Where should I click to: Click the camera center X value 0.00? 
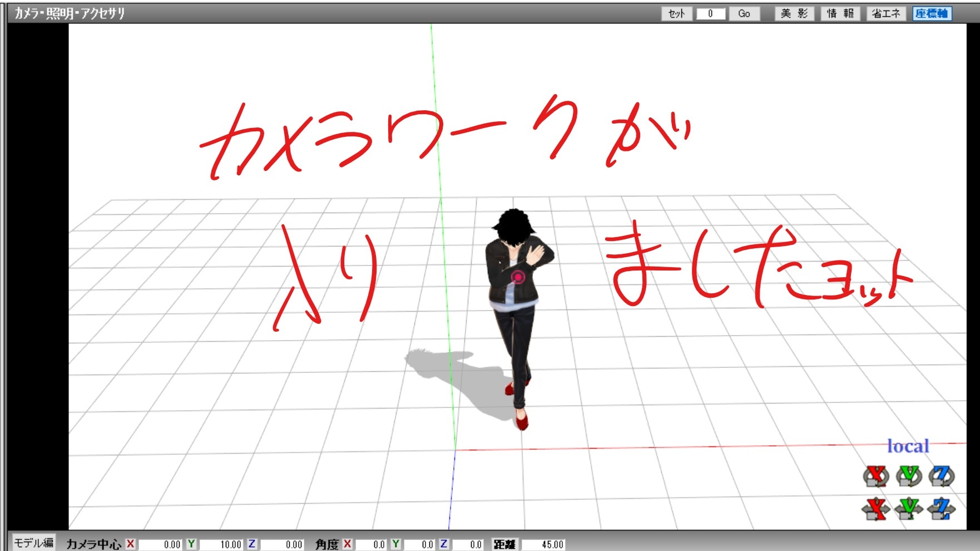[160, 544]
